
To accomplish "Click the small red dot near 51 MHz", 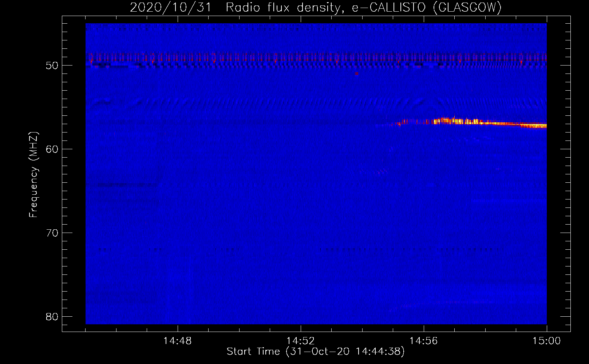I will pyautogui.click(x=356, y=73).
